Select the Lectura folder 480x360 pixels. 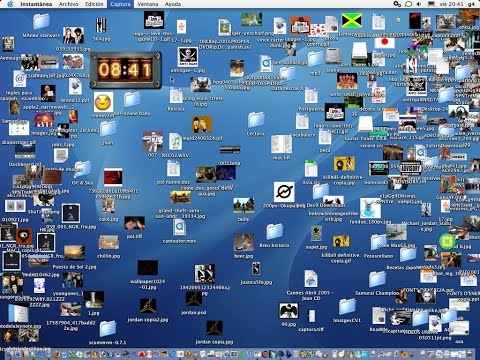pos(256,120)
